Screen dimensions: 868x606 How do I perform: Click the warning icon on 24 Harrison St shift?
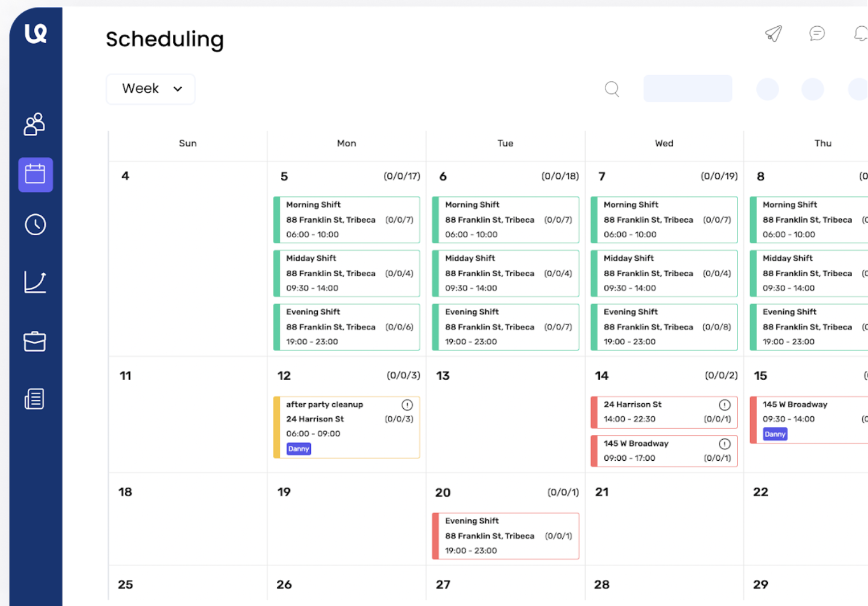(724, 404)
